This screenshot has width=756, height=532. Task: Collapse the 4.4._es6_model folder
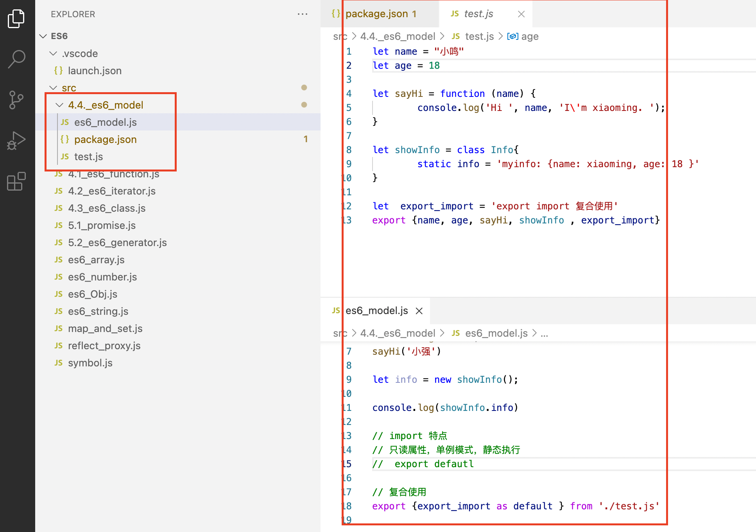click(59, 105)
